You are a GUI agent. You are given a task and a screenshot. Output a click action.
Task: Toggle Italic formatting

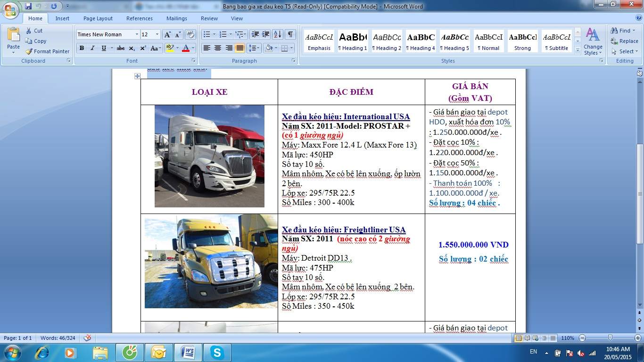[92, 48]
